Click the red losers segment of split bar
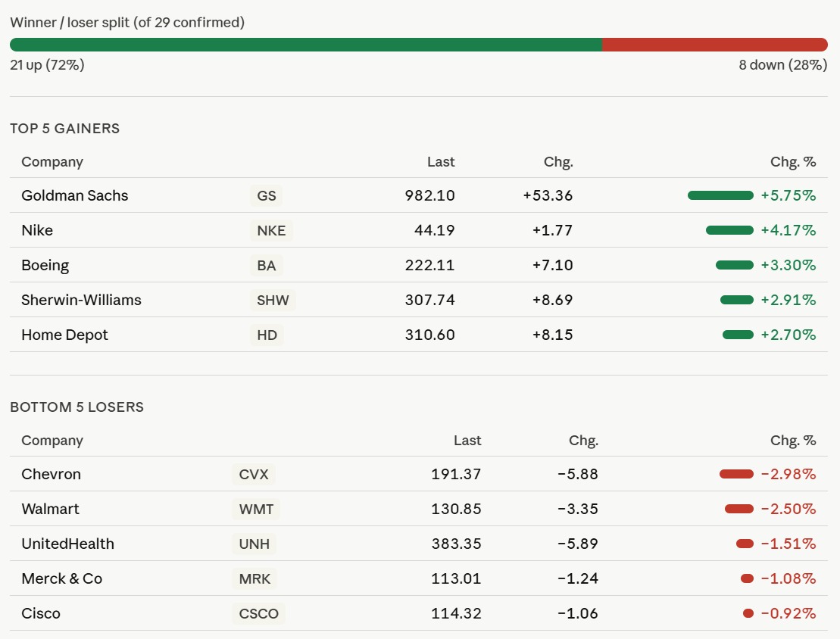Image resolution: width=840 pixels, height=639 pixels. [x=714, y=45]
